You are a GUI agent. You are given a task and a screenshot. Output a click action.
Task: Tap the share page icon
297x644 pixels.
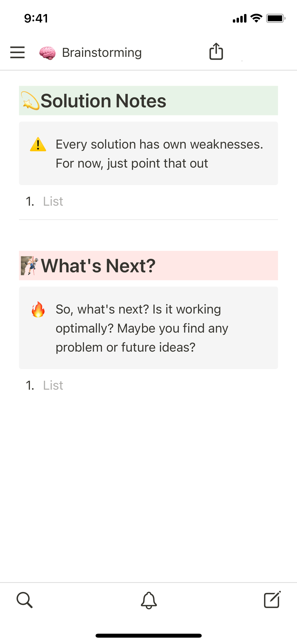coord(216,52)
